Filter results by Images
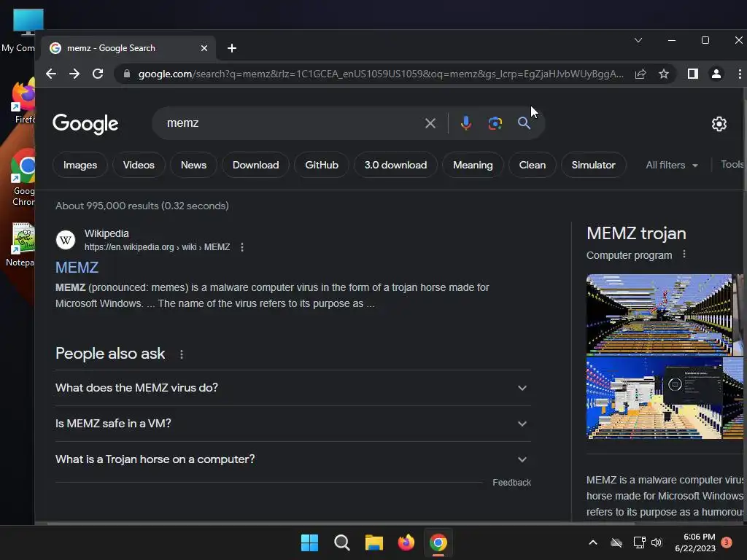The height and width of the screenshot is (560, 747). tap(80, 165)
